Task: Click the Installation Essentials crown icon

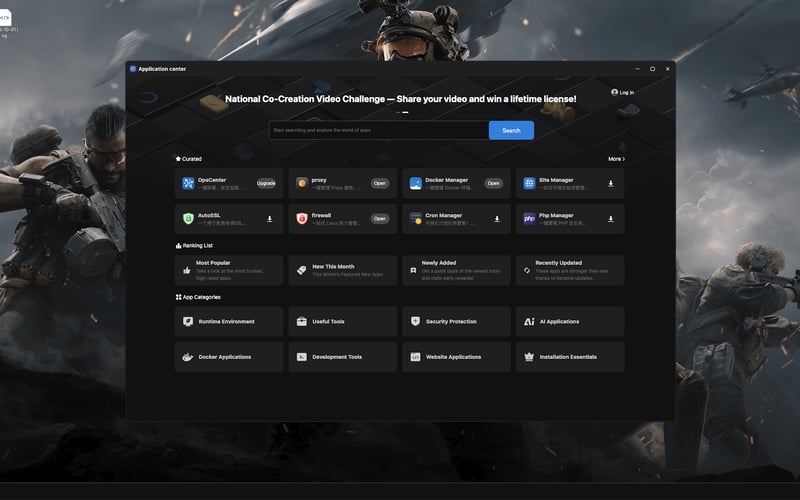Action: click(x=529, y=357)
